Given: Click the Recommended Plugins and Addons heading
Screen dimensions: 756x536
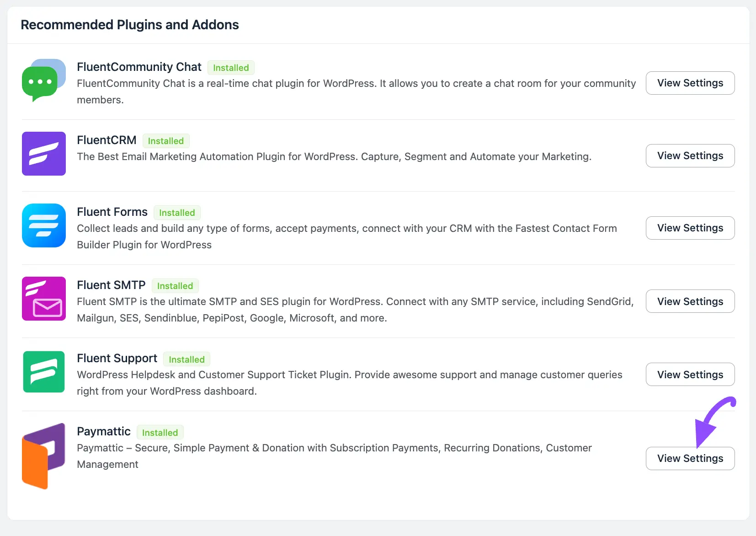Looking at the screenshot, I should point(130,25).
